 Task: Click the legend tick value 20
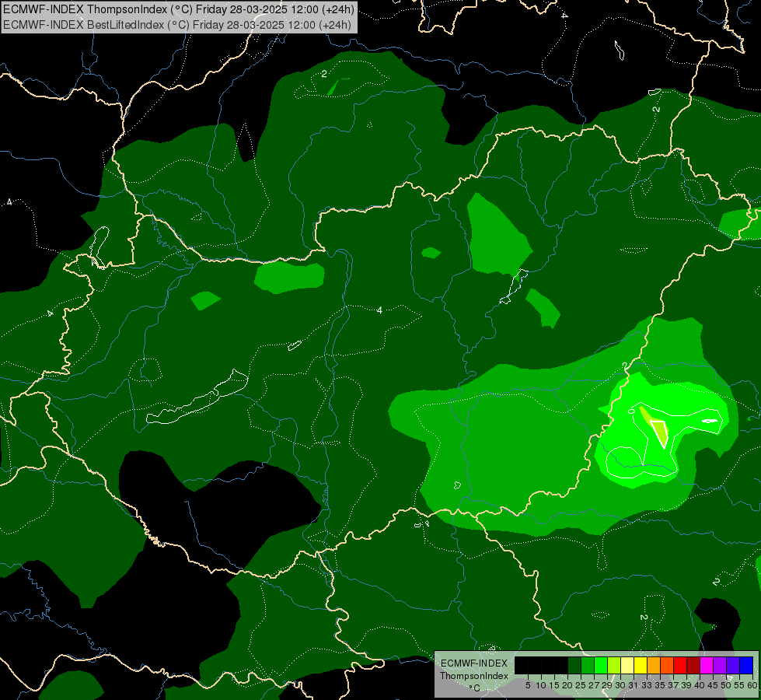[567, 685]
